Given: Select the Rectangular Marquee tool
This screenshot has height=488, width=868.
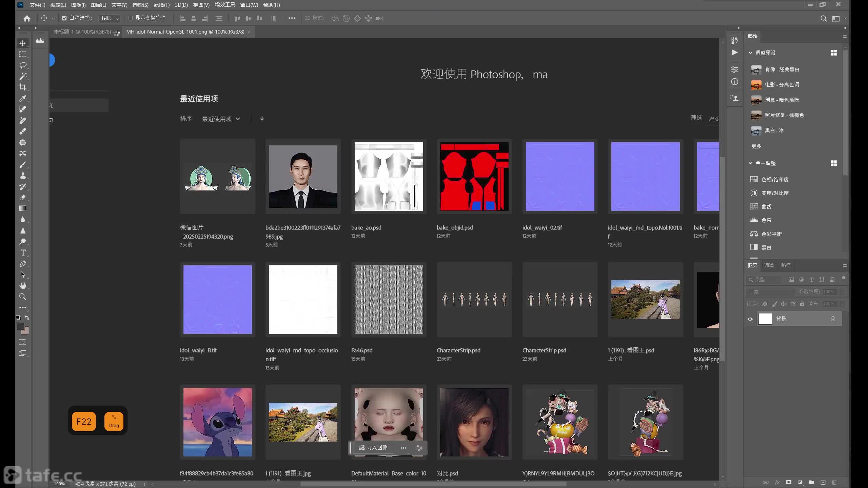Looking at the screenshot, I should 23,54.
